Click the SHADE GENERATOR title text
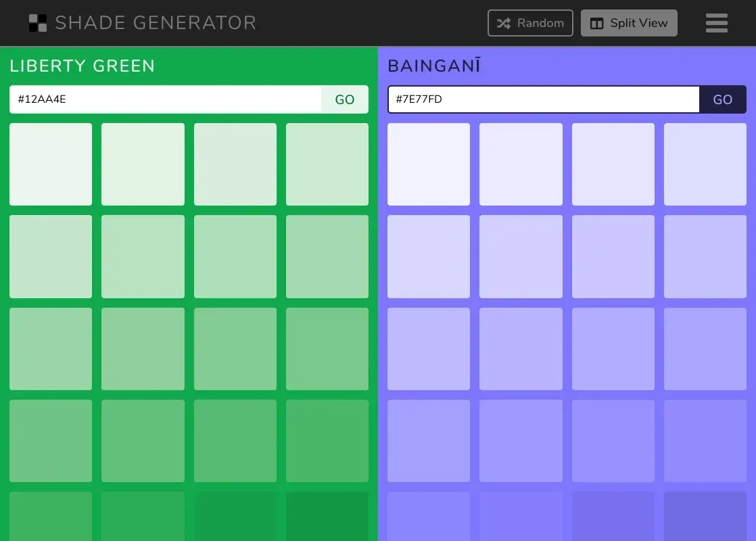Image resolution: width=756 pixels, height=541 pixels. click(x=156, y=23)
